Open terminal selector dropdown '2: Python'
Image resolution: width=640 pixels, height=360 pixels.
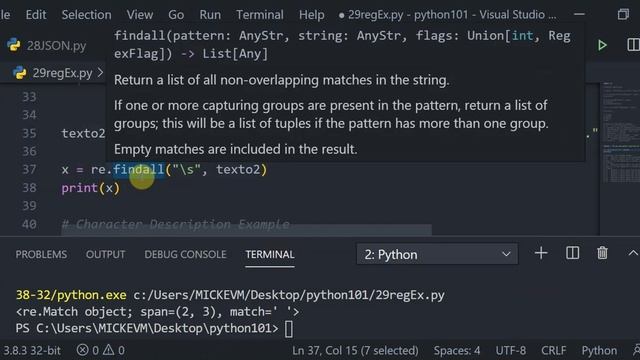(x=437, y=254)
